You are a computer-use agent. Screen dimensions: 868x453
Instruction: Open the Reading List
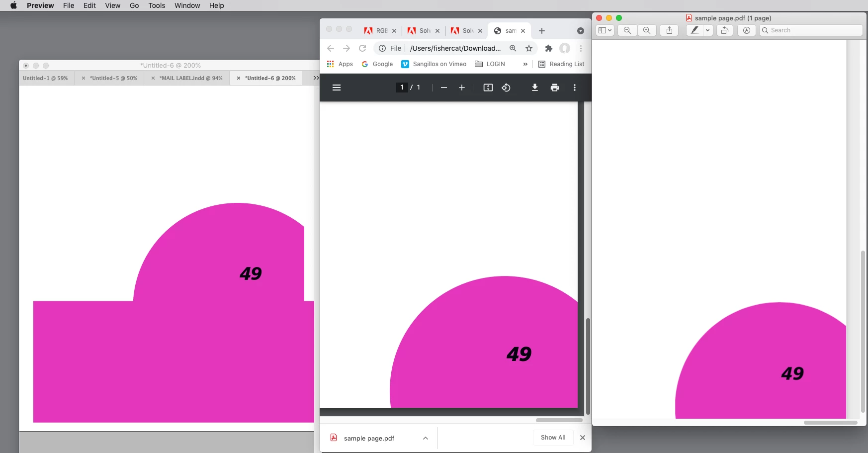pyautogui.click(x=561, y=64)
